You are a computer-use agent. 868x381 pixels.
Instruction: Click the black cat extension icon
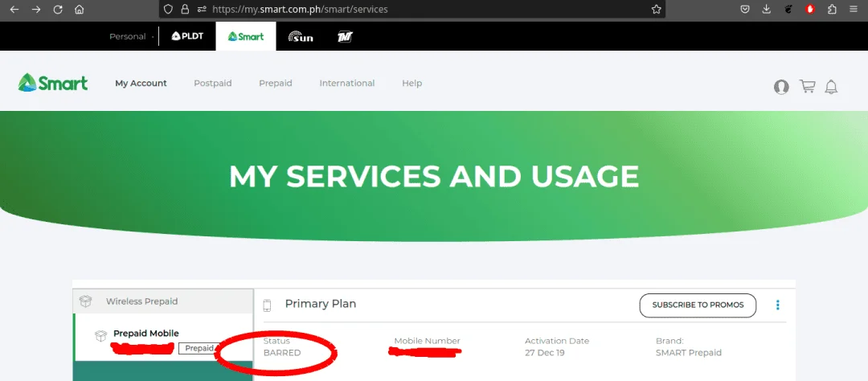click(x=788, y=10)
